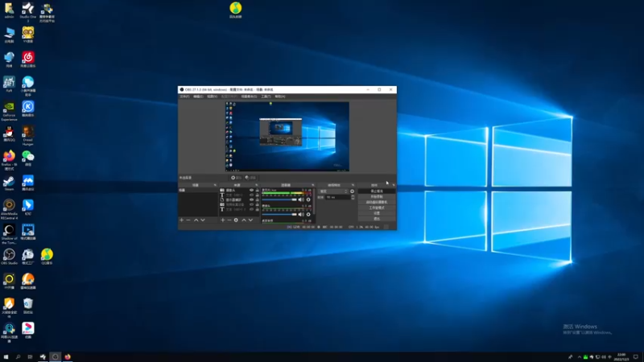Open Mic/Aux channel settings gear
Image resolution: width=644 pixels, height=362 pixels.
[x=308, y=200]
